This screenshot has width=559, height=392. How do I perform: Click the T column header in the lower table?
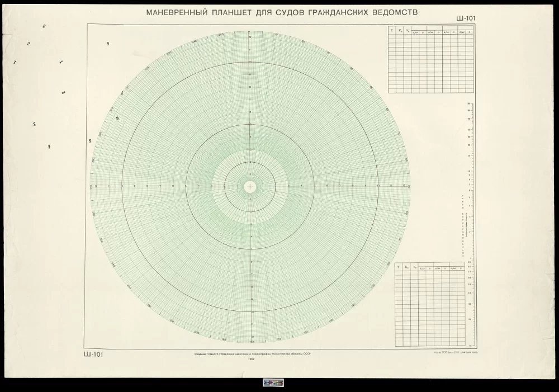click(x=399, y=267)
